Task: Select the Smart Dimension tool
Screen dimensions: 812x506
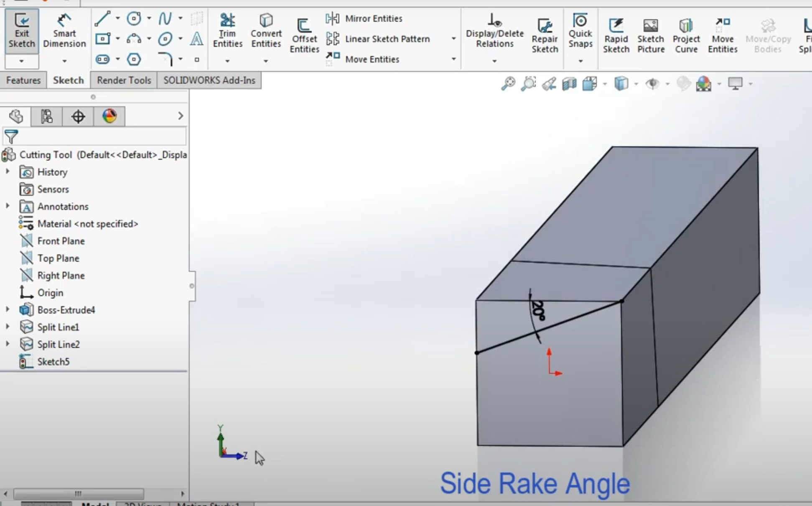Action: click(64, 31)
